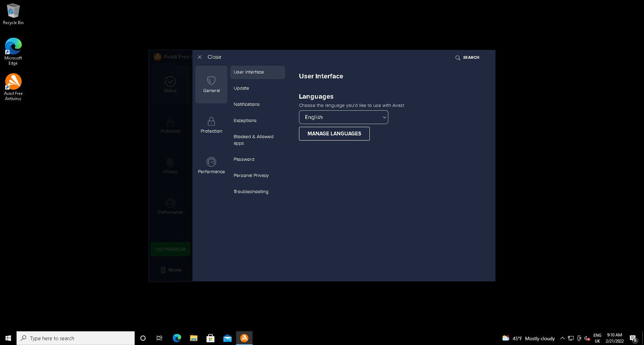
Task: Open Microsoft Store from taskbar
Action: point(211,338)
